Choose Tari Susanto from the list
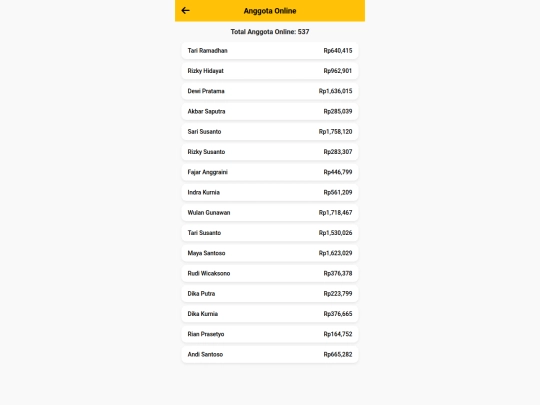Screen dimensions: 540x405 tap(270, 233)
